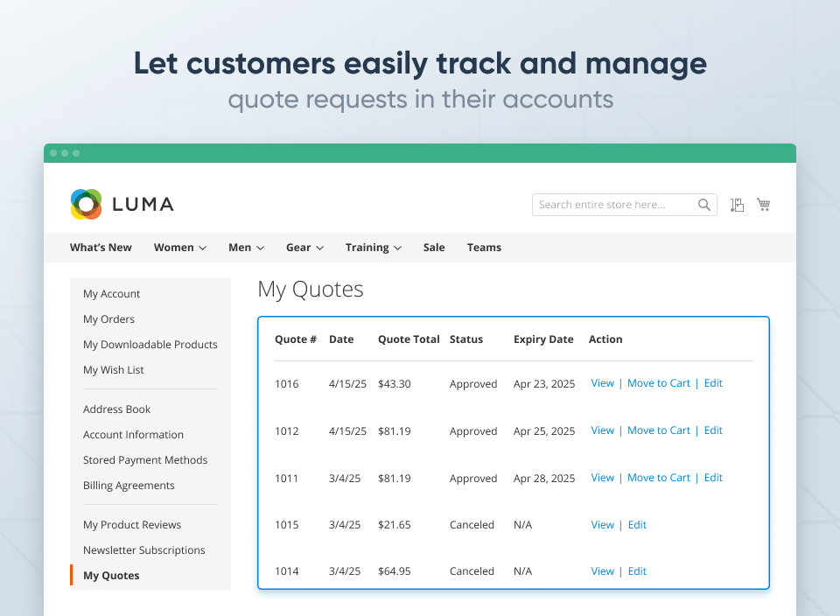
Task: Edit canceled quote 1014
Action: (637, 571)
